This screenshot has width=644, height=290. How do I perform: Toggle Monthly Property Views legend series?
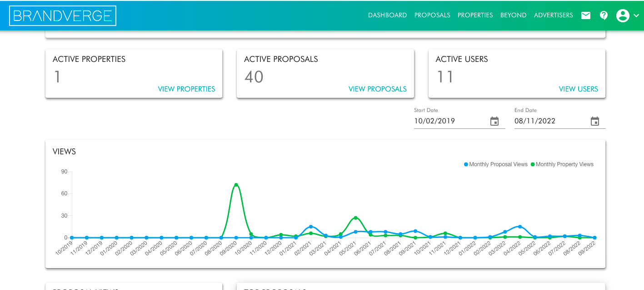562,164
